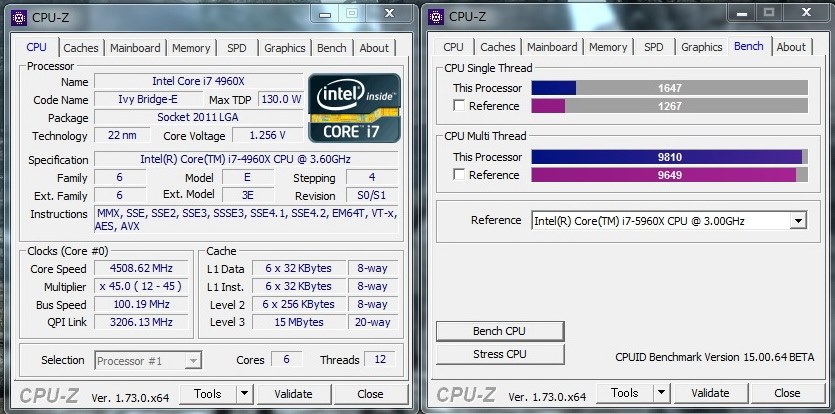Expand the Tools arrow in left window
This screenshot has width=835, height=414.
(x=244, y=394)
